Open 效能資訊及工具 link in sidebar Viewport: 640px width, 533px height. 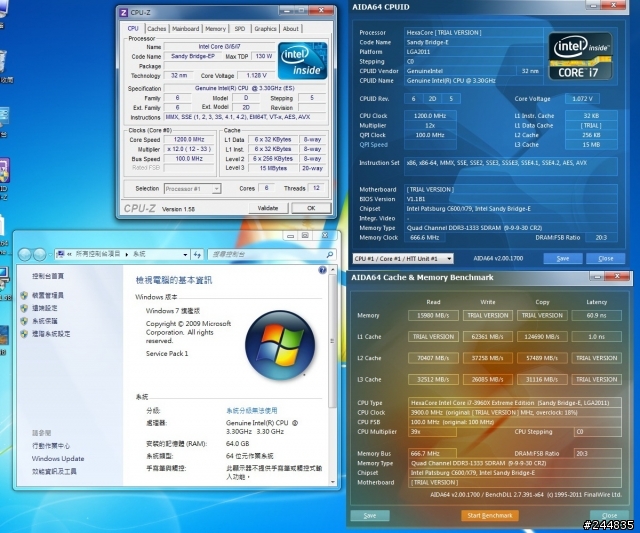tap(54, 471)
